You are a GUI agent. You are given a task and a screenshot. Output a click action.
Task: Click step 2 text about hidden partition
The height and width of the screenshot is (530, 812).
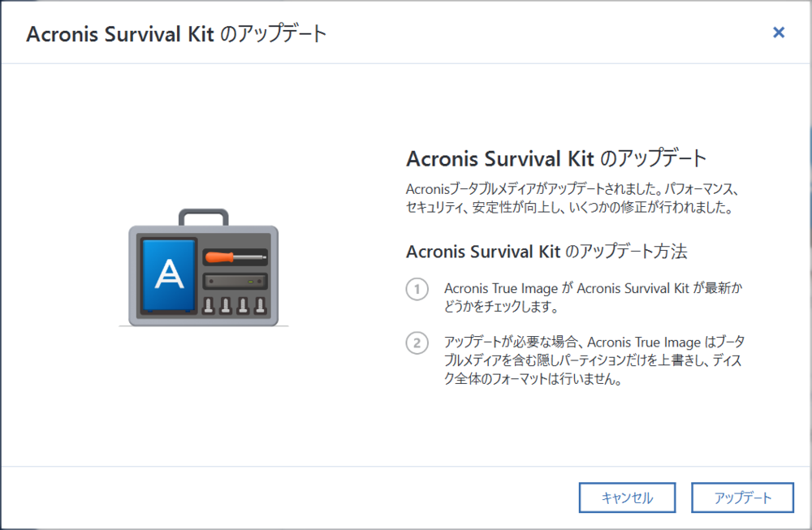(594, 360)
